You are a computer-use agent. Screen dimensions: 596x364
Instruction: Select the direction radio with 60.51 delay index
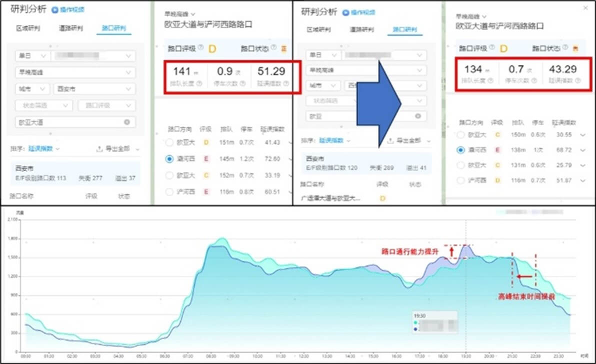click(x=169, y=192)
